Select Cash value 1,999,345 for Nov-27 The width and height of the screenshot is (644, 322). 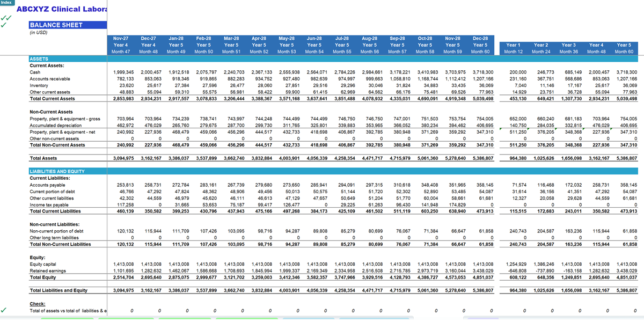[124, 72]
